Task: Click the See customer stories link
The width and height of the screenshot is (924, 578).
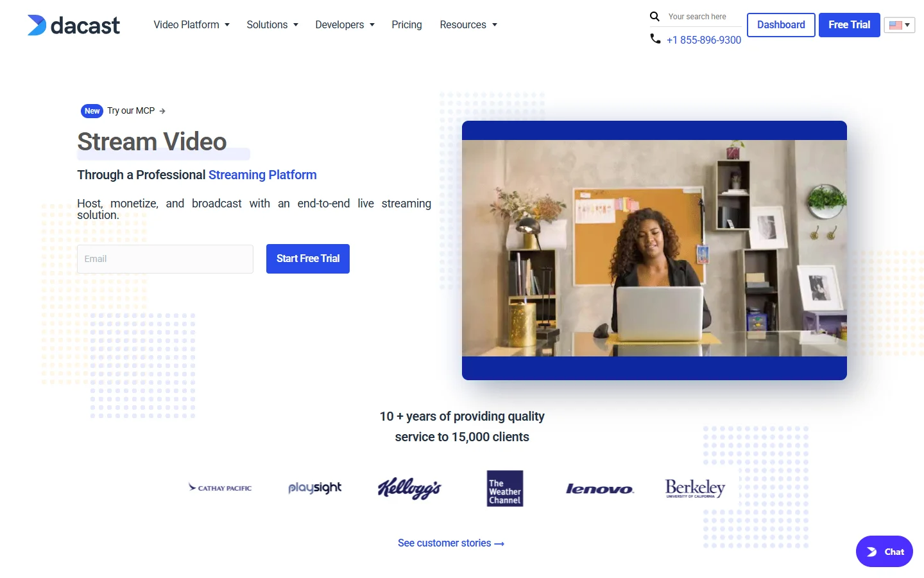Action: click(x=451, y=543)
